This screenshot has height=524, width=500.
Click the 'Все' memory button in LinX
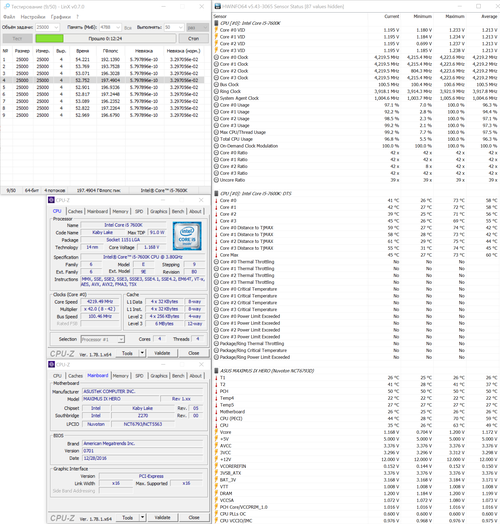pyautogui.click(x=128, y=28)
